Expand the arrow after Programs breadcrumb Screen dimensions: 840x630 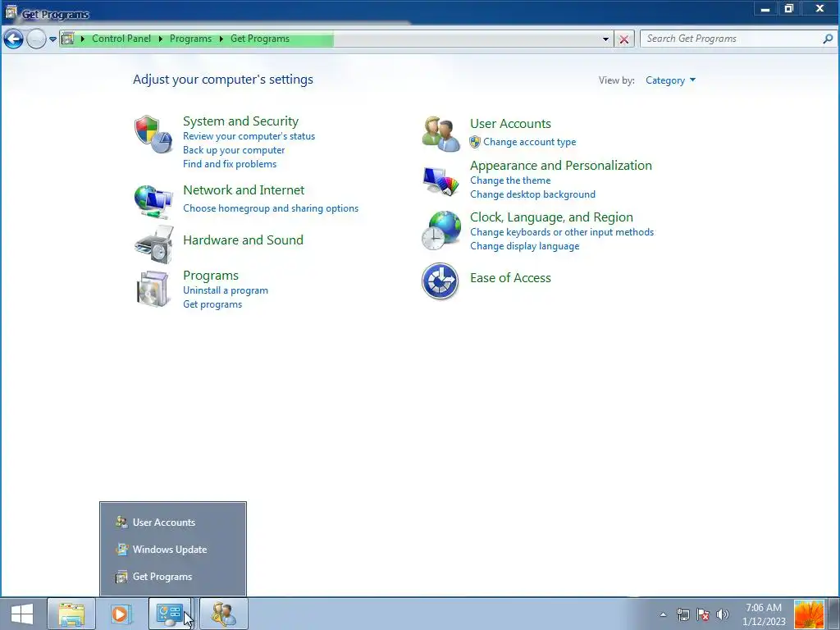(x=221, y=39)
